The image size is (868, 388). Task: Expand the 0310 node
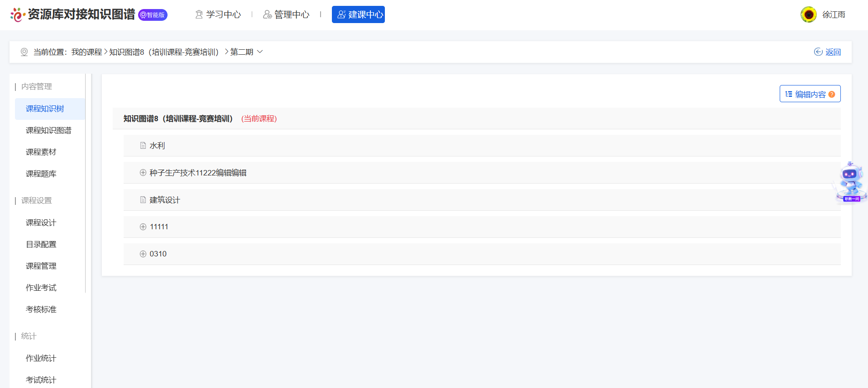pyautogui.click(x=143, y=254)
